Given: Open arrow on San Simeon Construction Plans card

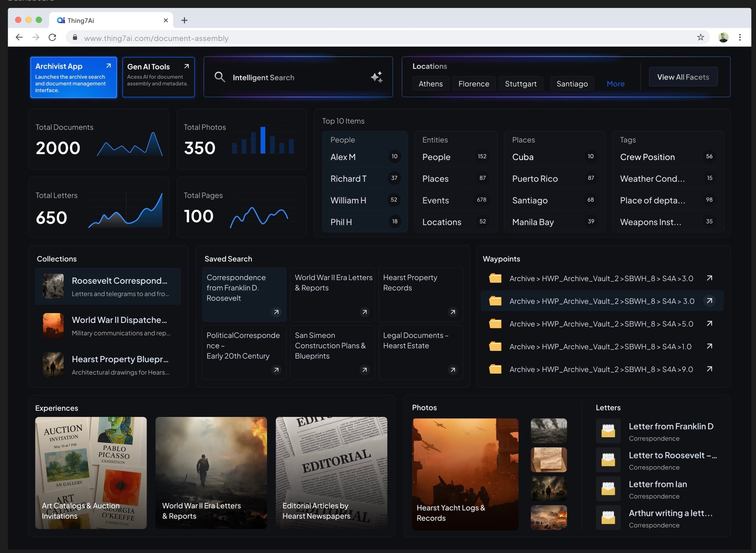Looking at the screenshot, I should 365,370.
